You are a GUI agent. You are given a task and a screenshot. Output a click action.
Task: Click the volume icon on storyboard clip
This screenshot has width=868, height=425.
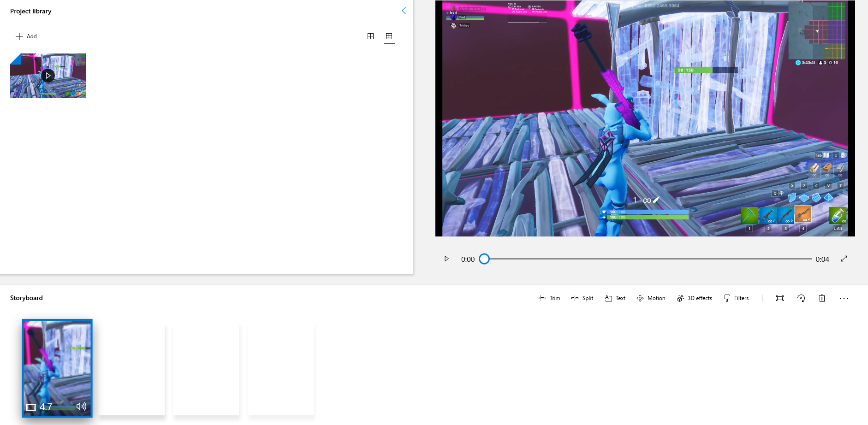coord(81,406)
